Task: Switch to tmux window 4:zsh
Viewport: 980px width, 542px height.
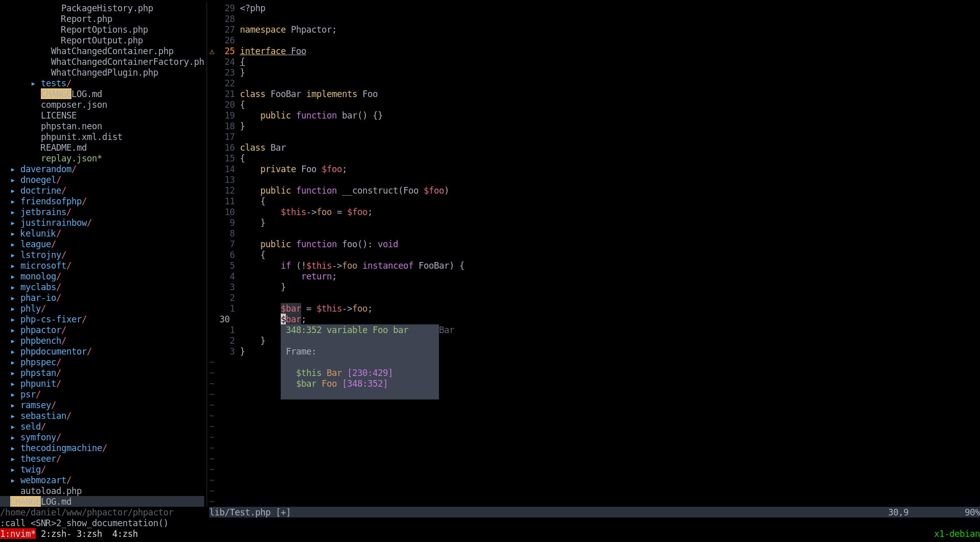Action: [x=125, y=534]
